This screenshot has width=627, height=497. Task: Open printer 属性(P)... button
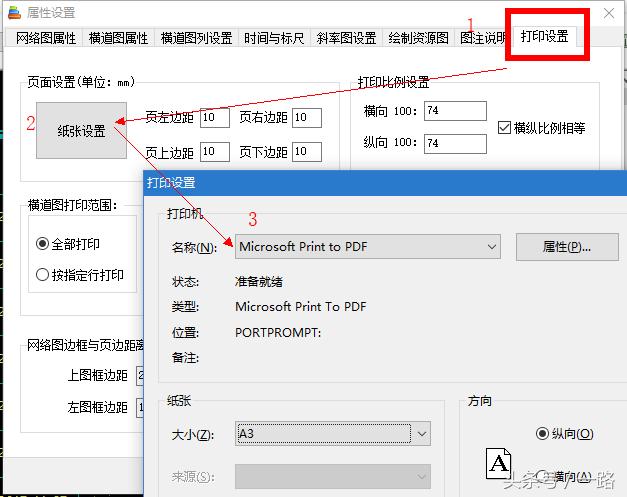(x=567, y=247)
